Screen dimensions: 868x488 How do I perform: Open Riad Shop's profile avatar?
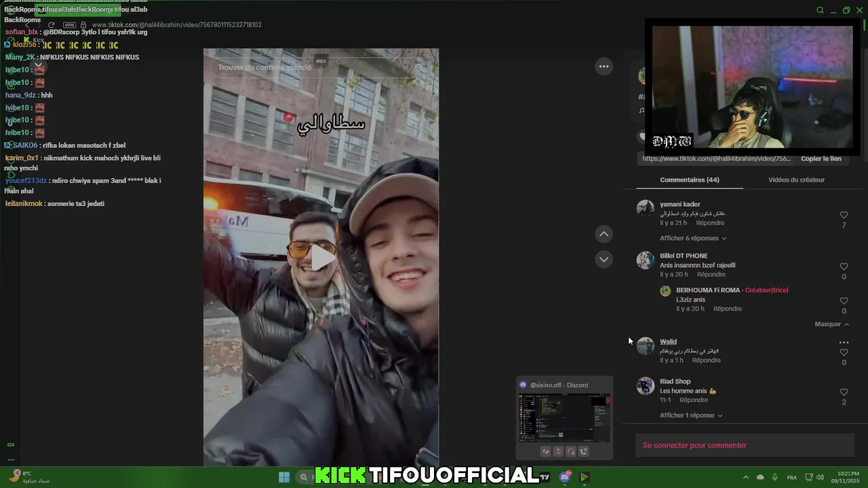point(646,386)
